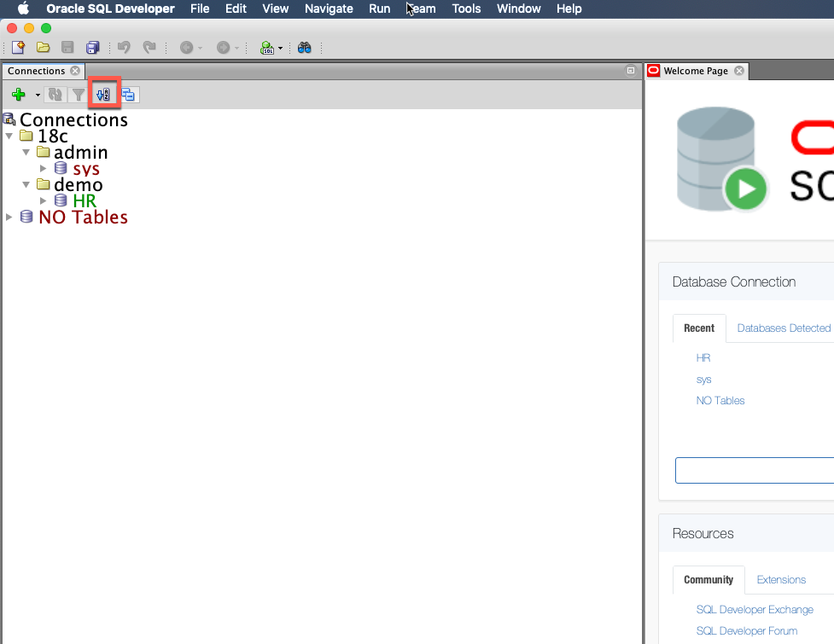Open the New Connection dropdown arrow
Viewport: 834px width, 644px height.
pyautogui.click(x=38, y=96)
